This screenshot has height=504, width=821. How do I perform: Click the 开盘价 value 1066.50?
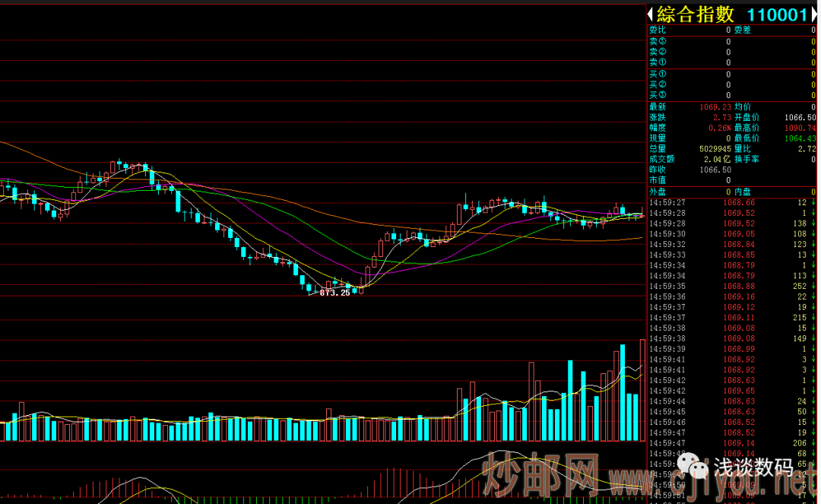[800, 118]
